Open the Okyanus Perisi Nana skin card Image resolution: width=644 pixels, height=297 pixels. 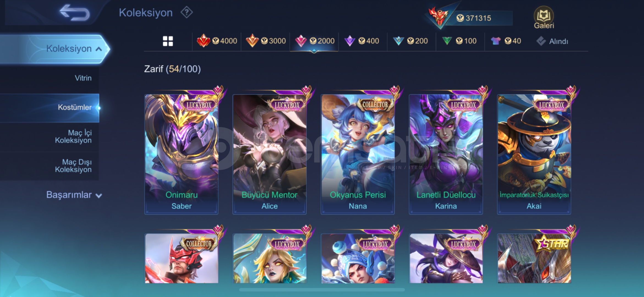click(x=358, y=153)
